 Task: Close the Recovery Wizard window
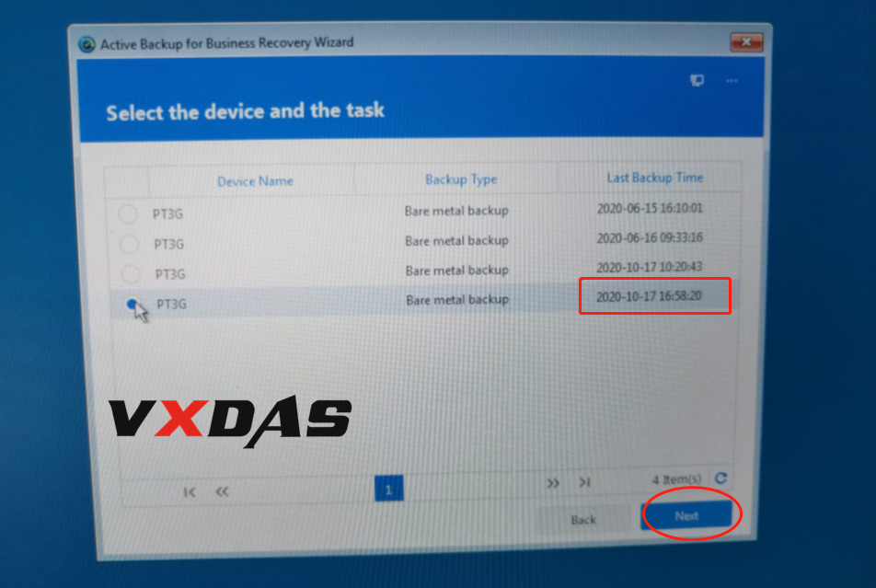746,42
